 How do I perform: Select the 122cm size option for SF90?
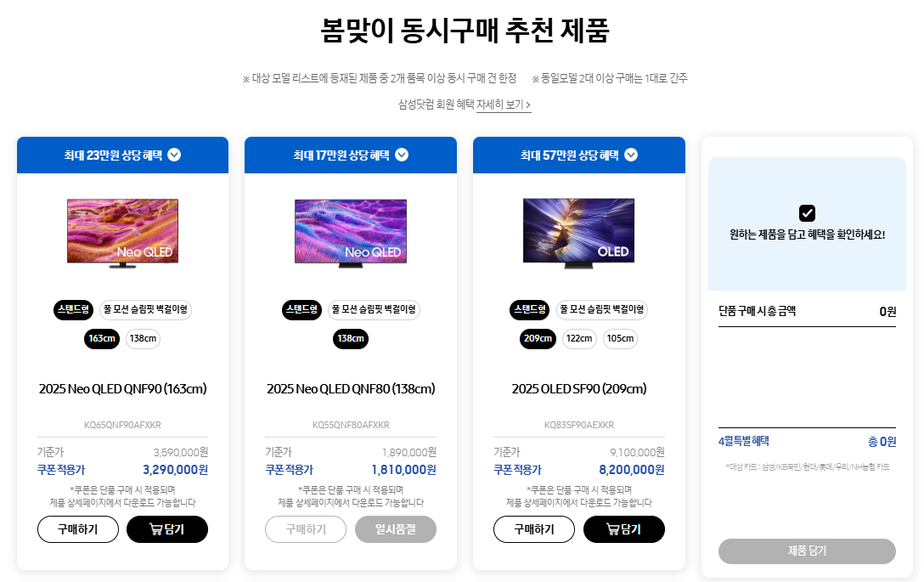click(x=579, y=338)
